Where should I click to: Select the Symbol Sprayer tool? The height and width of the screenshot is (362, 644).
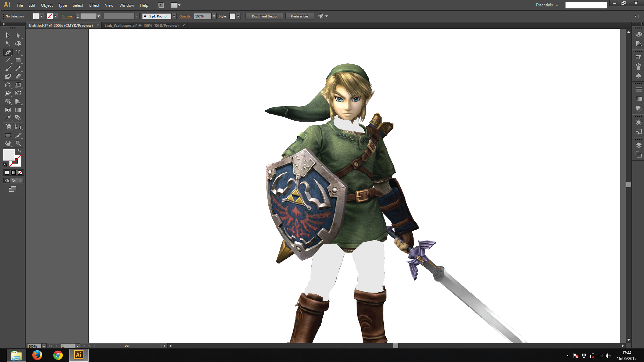coord(8,127)
